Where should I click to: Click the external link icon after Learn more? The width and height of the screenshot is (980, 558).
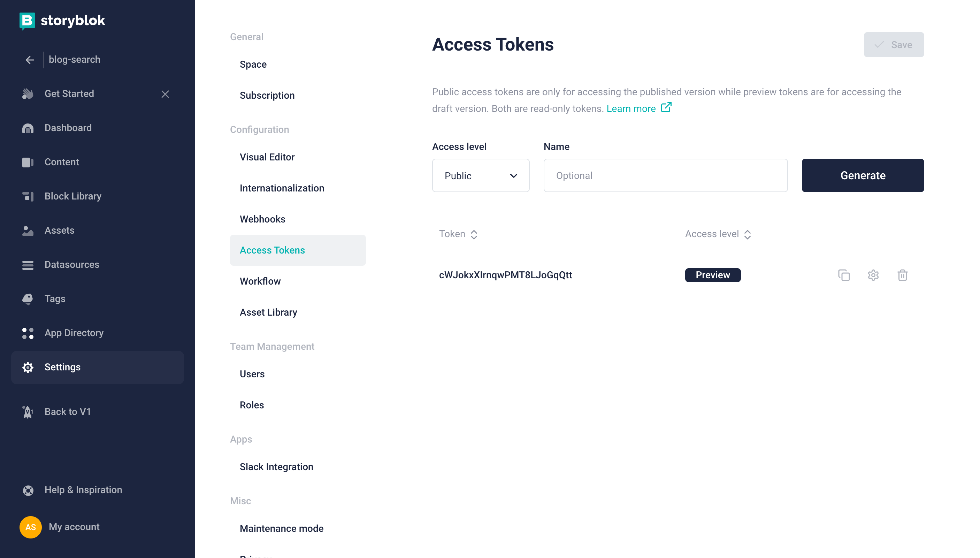pyautogui.click(x=666, y=107)
